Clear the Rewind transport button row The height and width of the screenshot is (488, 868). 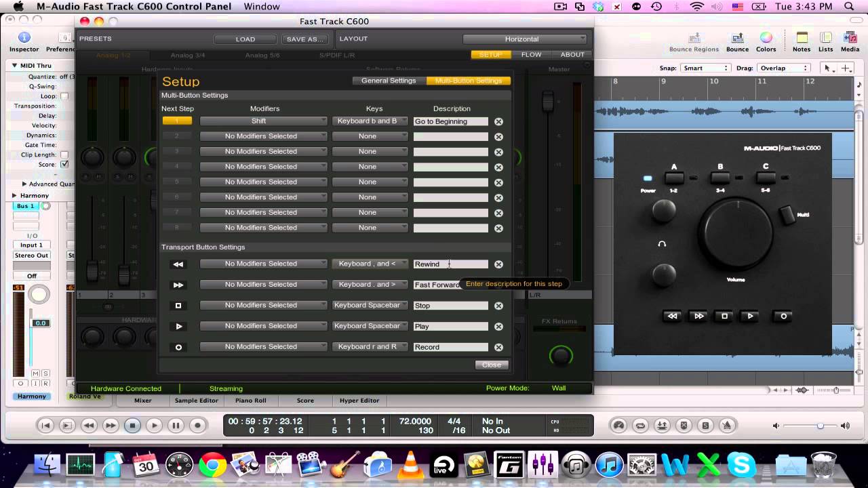(498, 264)
